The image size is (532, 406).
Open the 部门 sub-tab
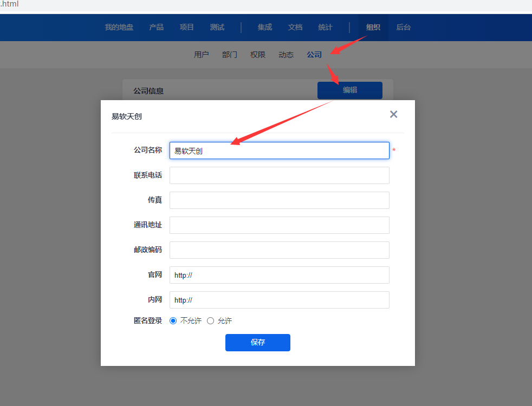(230, 55)
